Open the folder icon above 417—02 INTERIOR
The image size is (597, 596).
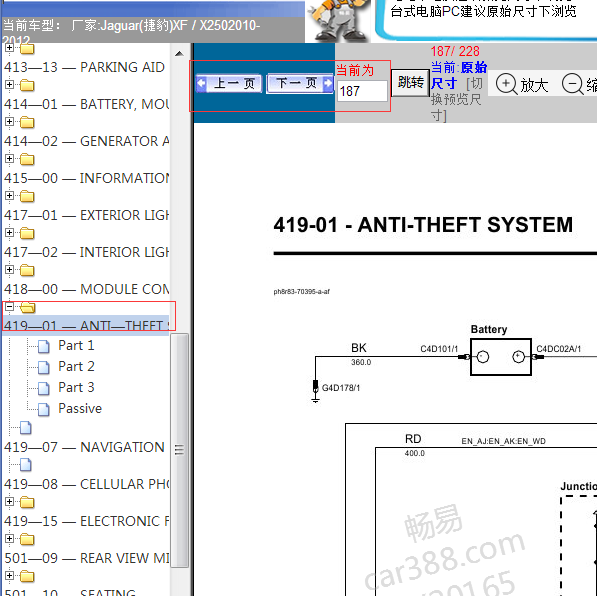click(x=27, y=233)
